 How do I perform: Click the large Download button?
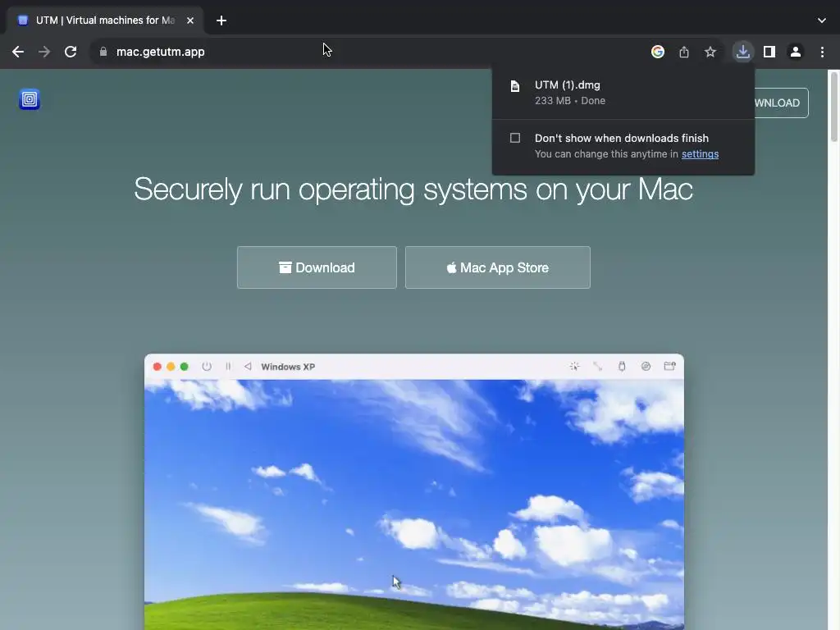tap(317, 267)
